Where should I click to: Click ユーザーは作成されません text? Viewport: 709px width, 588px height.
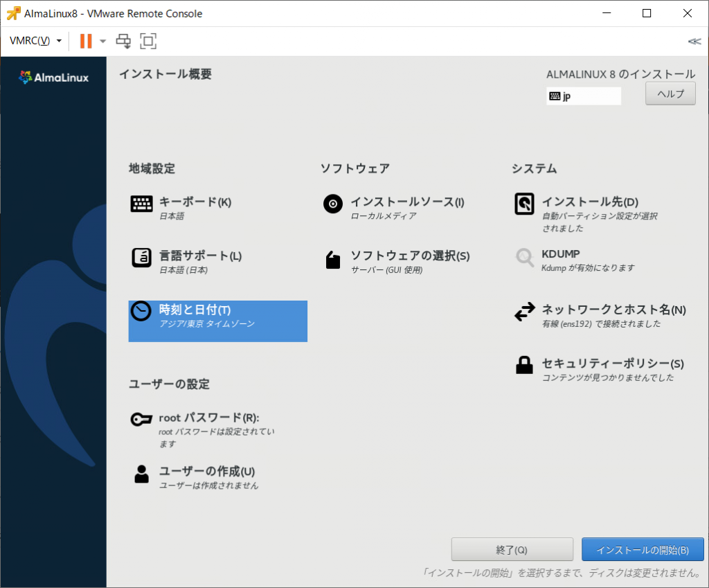tap(208, 485)
